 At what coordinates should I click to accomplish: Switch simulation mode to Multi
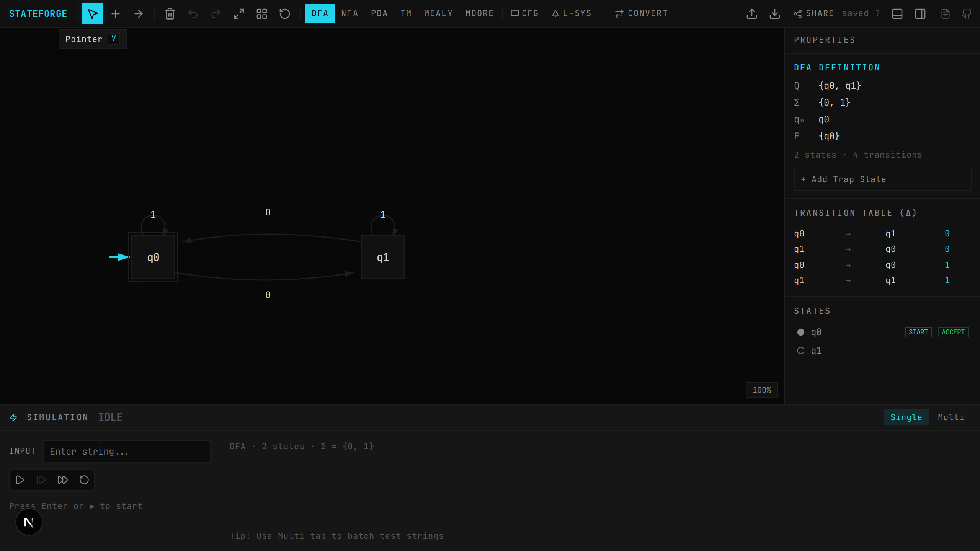click(x=951, y=417)
